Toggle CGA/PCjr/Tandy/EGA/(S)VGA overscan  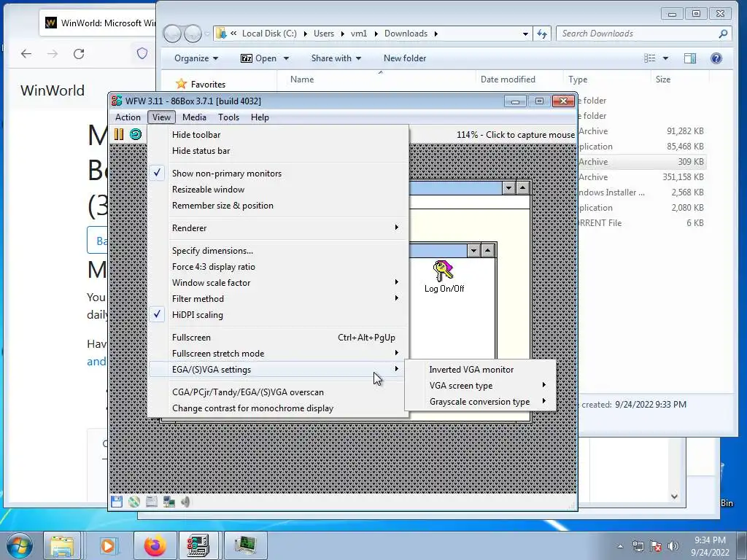[x=279, y=392]
